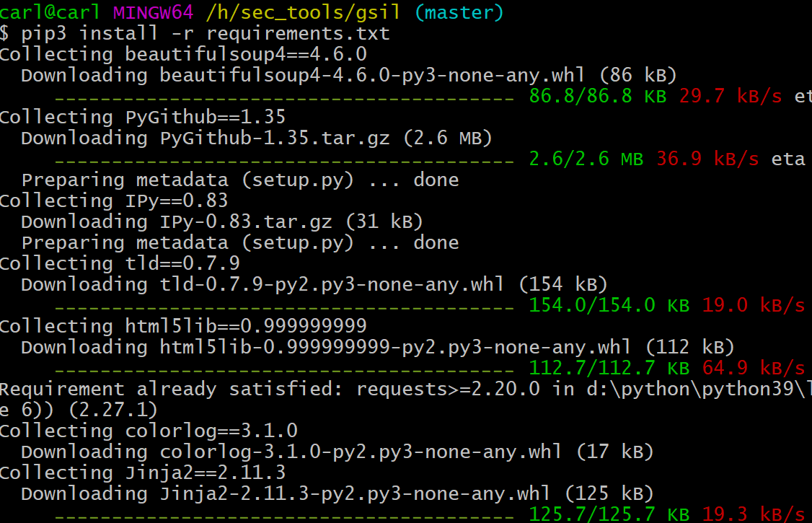The height and width of the screenshot is (523, 812).
Task: Click the '112.7/112.7 kB' progress value
Action: click(x=609, y=368)
